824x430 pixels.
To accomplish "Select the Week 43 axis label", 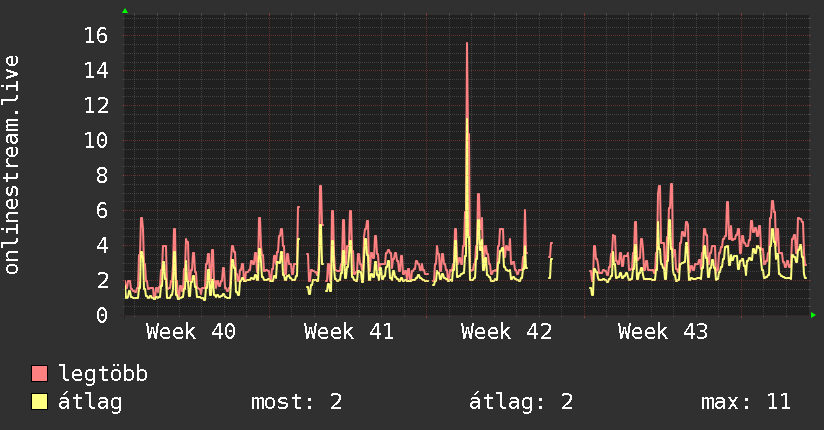I will click(x=663, y=332).
